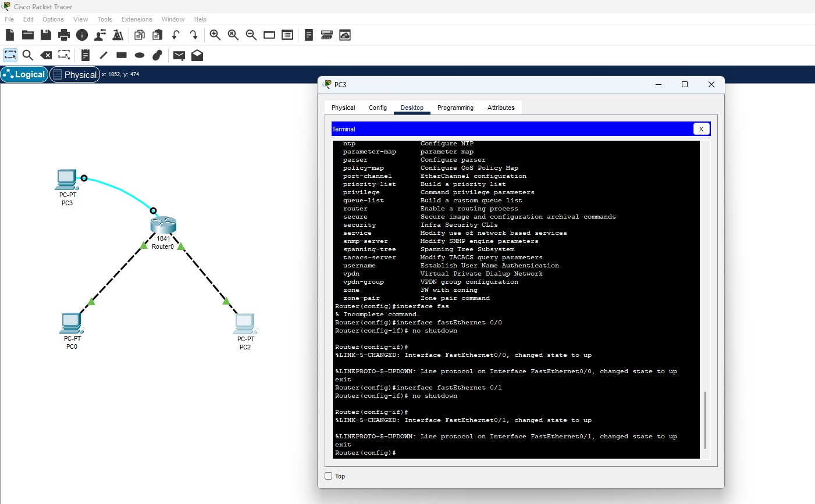815x504 pixels.
Task: Switch to Programming tab in PC3
Action: coord(455,108)
